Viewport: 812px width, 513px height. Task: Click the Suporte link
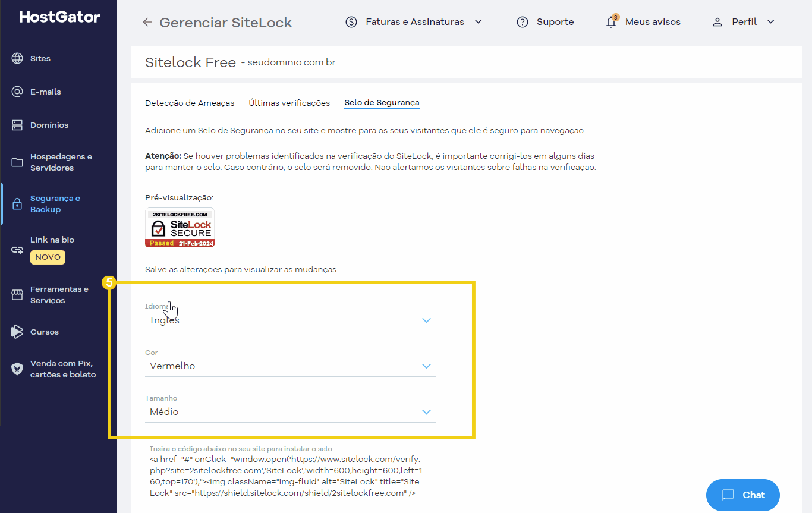[555, 22]
